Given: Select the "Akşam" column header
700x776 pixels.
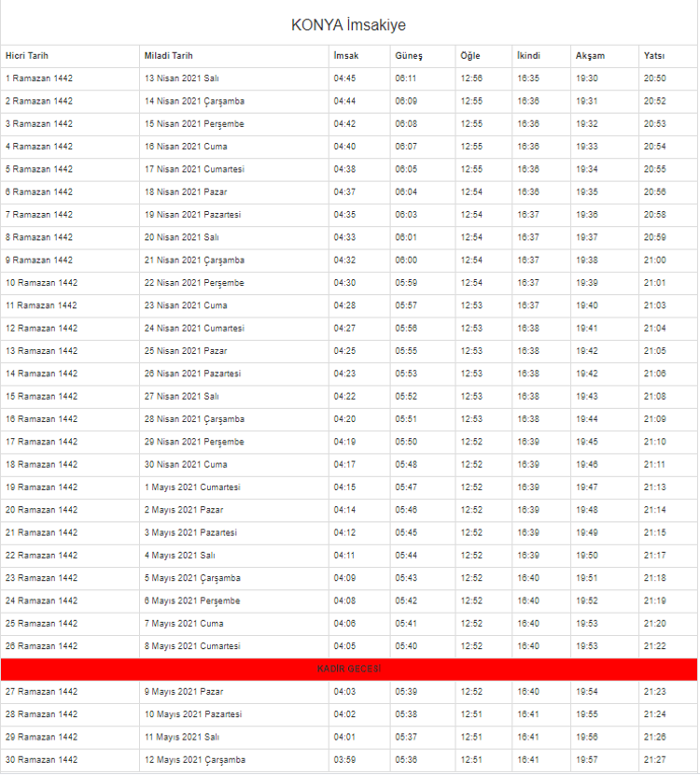Looking at the screenshot, I should point(589,56).
